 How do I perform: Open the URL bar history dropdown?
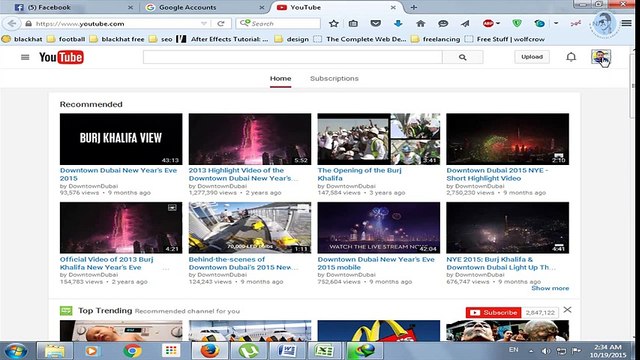[204, 24]
